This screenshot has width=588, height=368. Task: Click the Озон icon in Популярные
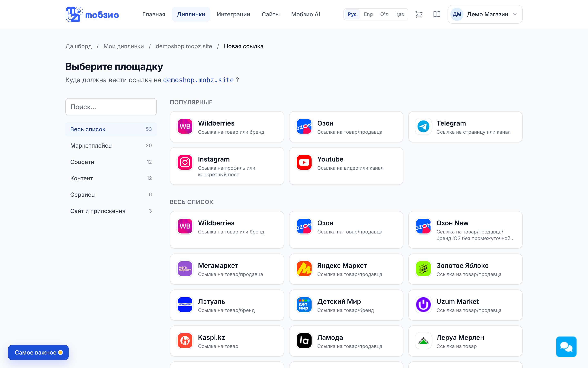click(304, 127)
